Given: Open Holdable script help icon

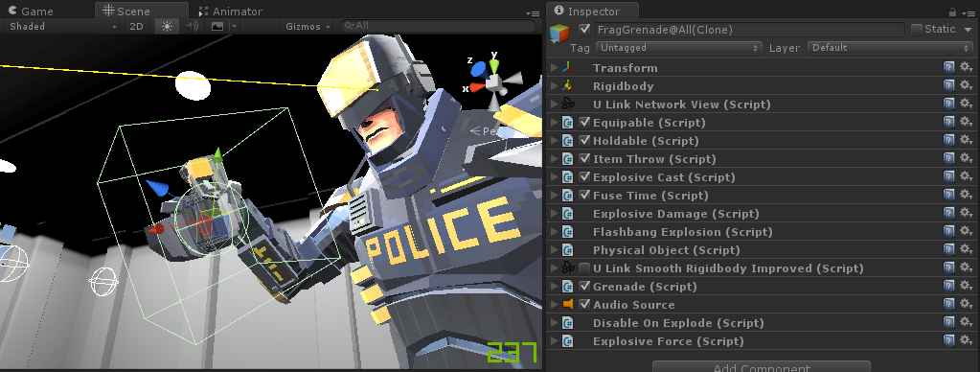Looking at the screenshot, I should pos(948,140).
